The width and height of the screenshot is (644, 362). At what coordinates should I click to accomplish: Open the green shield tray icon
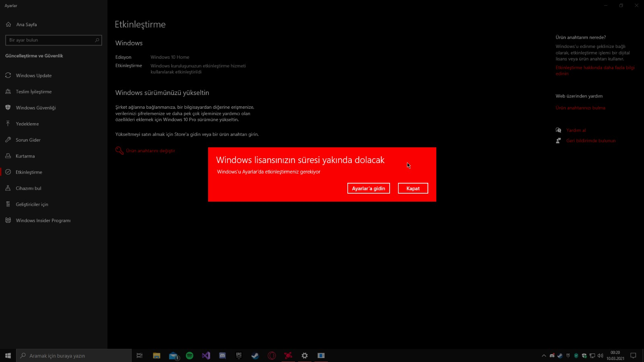576,356
